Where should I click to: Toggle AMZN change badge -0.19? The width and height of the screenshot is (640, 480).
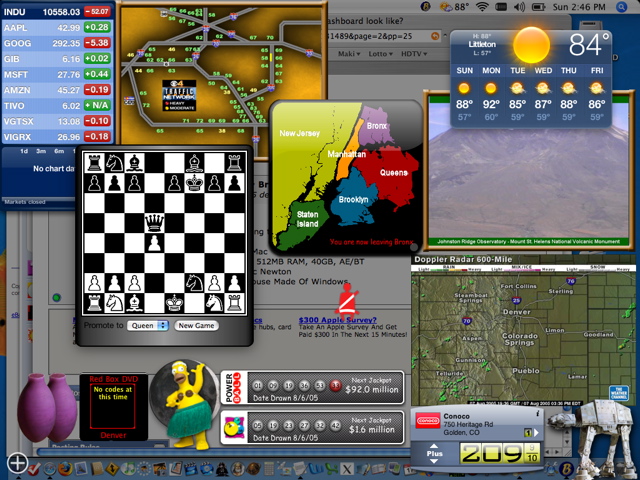tap(97, 90)
